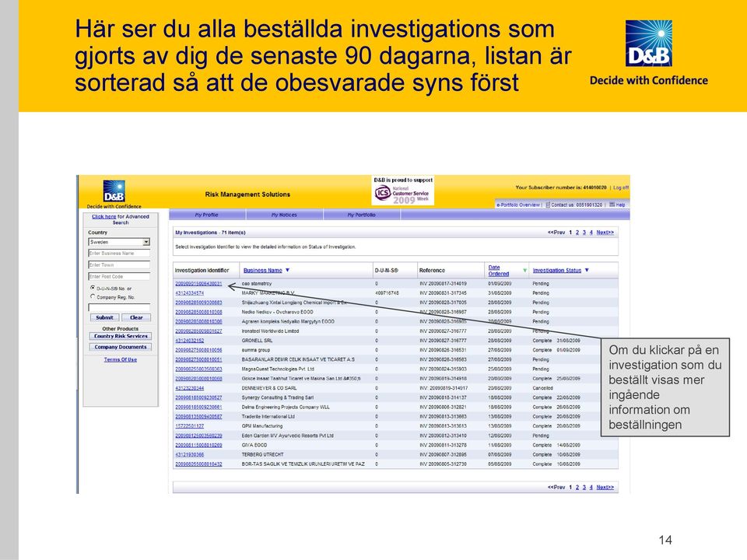The width and height of the screenshot is (747, 560).
Task: Click the Submit button
Action: tap(104, 317)
